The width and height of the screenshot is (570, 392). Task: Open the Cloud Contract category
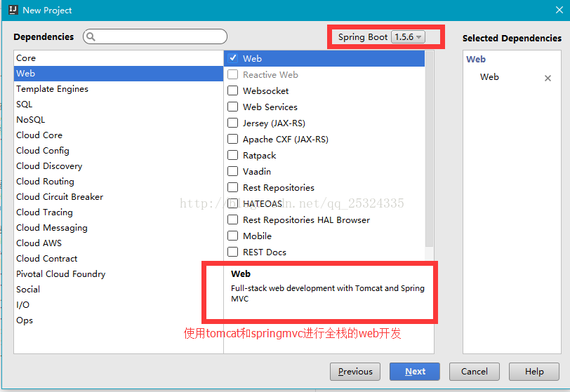tap(119, 259)
